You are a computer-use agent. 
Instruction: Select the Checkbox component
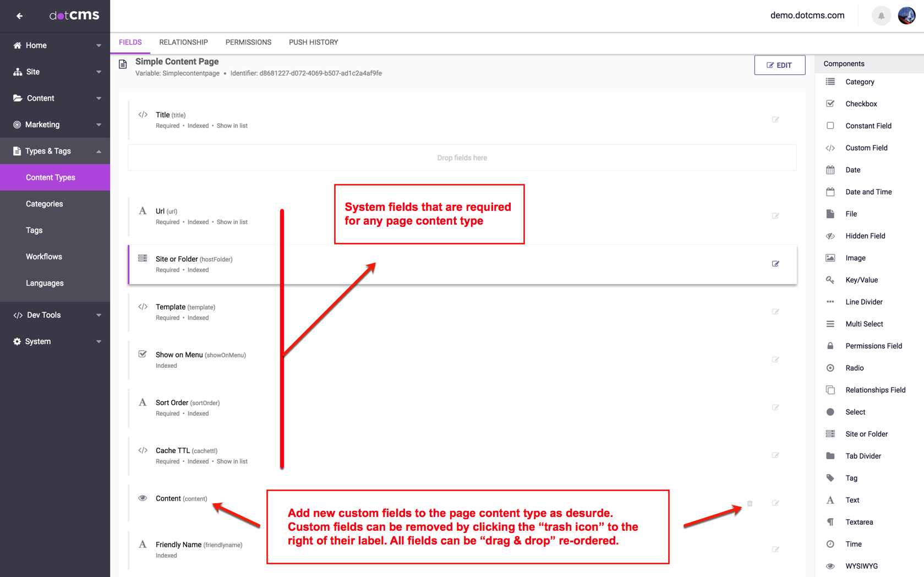pos(861,104)
